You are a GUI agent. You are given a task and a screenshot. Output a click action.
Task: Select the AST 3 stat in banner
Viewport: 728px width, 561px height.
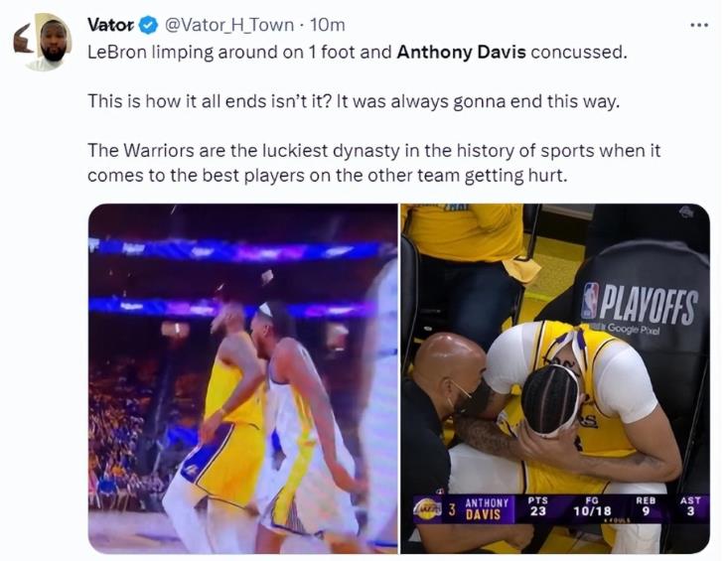click(690, 505)
